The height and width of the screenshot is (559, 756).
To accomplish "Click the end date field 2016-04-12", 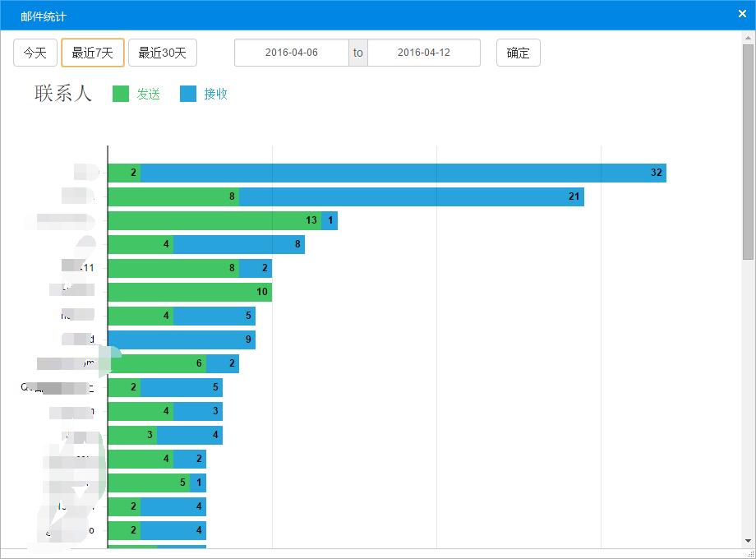I will click(424, 53).
